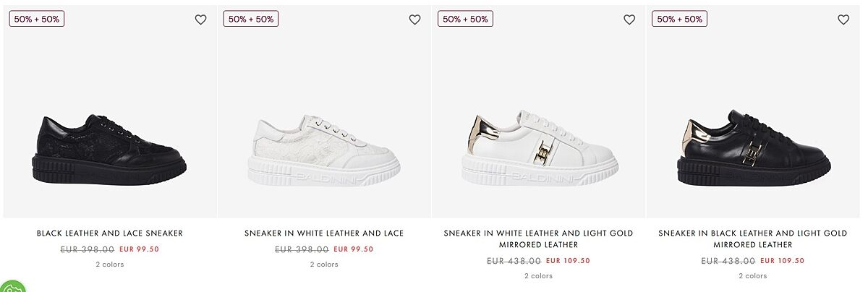
Task: Click 50% + 50% badge on fourth sneaker
Action: click(679, 19)
